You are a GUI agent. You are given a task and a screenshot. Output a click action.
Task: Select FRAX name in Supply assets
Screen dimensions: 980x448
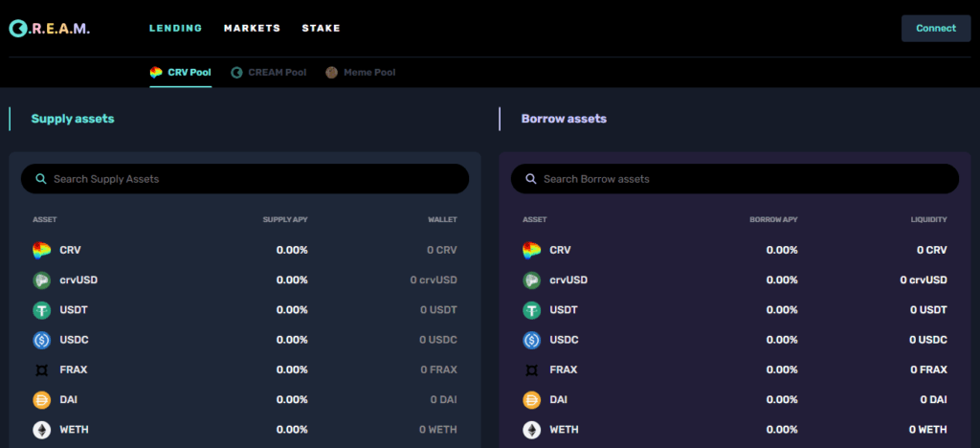pos(73,370)
